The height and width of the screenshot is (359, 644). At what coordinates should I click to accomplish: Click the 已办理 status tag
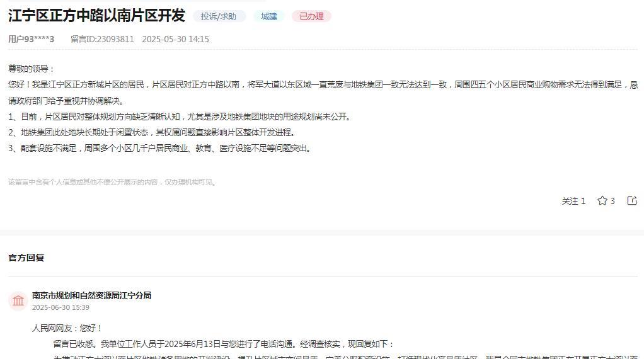[x=312, y=16]
